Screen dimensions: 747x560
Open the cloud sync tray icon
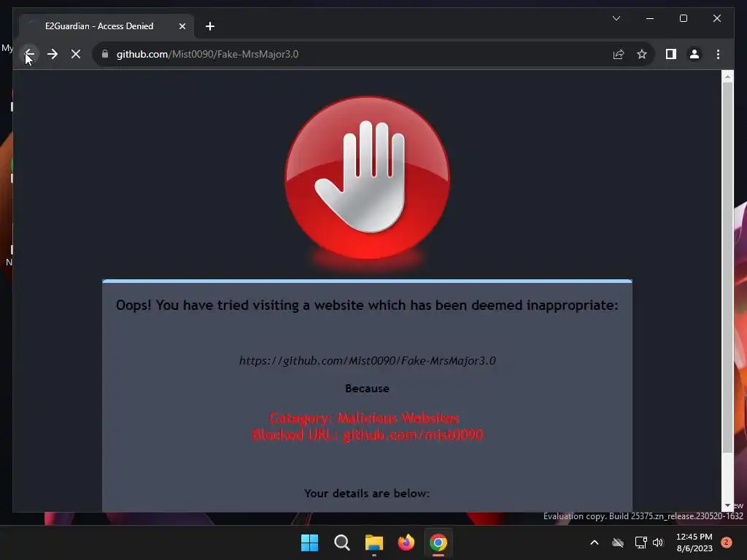coord(618,542)
